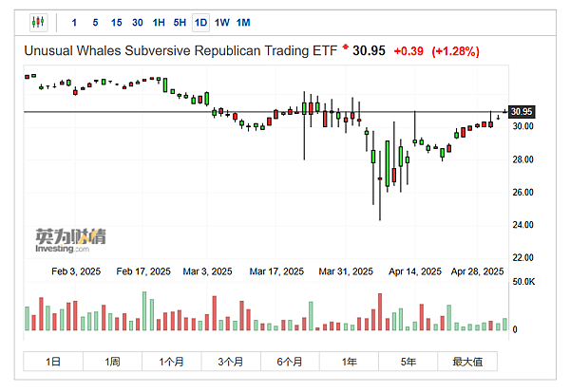Open the candlestick chart type icon

coord(39,23)
